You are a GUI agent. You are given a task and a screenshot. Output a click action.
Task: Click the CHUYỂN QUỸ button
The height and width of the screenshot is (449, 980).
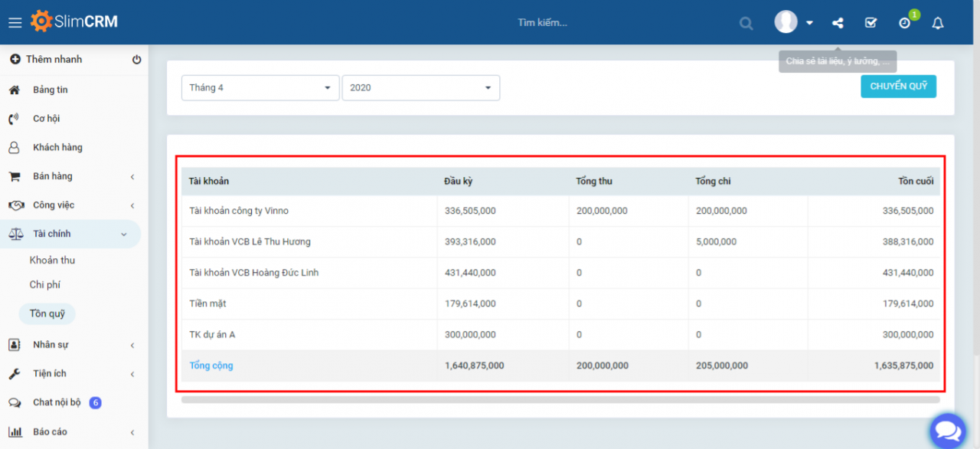click(x=898, y=86)
